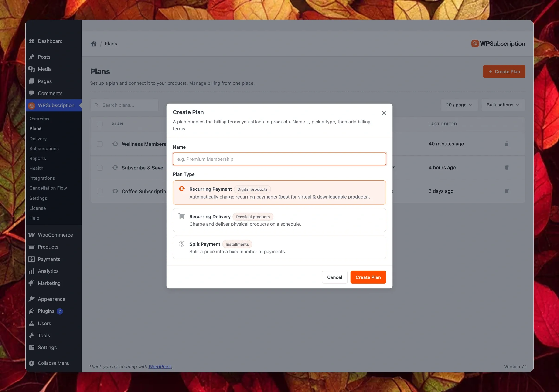This screenshot has height=392, width=559.
Task: Click the + Create Plan button at top right
Action: click(504, 71)
